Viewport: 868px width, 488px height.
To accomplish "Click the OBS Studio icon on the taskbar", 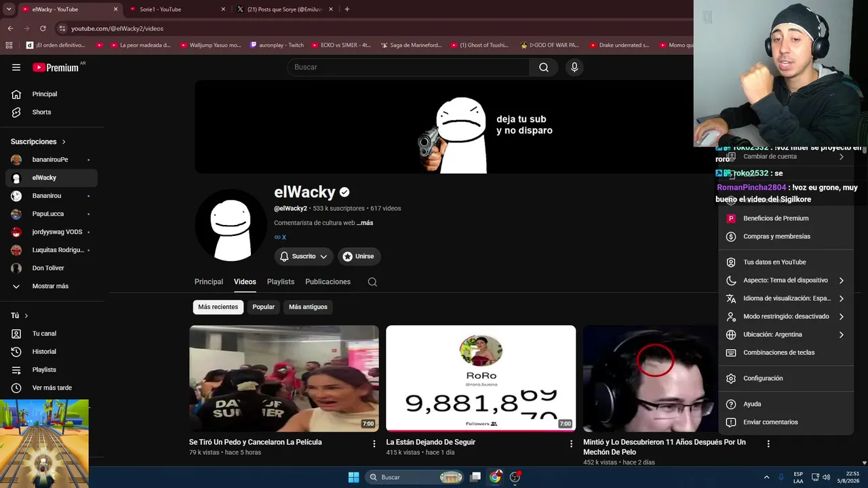I will pyautogui.click(x=515, y=477).
